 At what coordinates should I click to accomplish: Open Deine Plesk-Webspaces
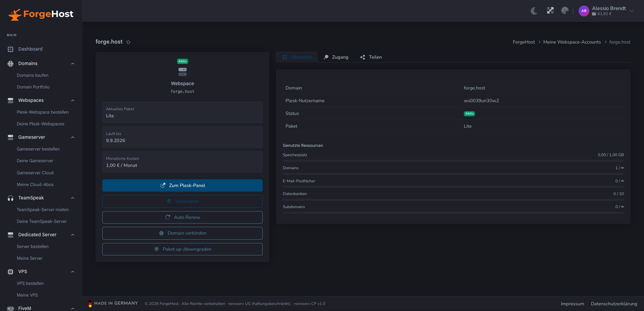click(41, 124)
